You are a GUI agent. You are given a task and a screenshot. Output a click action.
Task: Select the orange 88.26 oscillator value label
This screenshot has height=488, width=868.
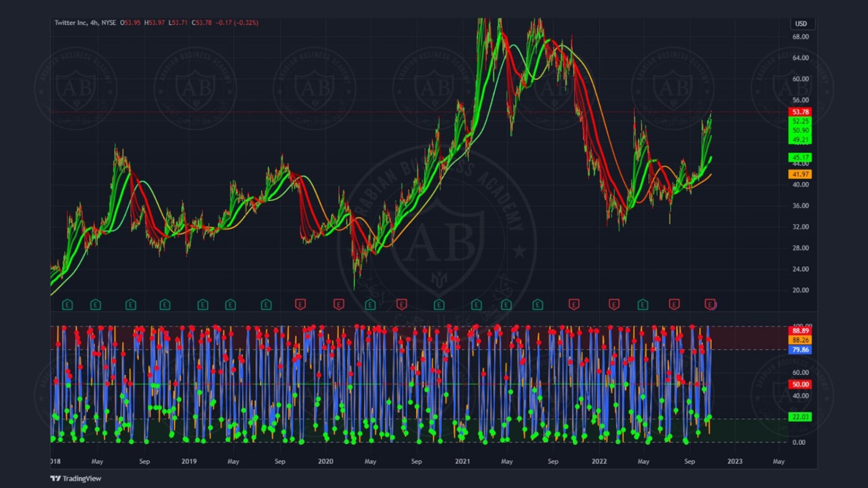pos(800,340)
